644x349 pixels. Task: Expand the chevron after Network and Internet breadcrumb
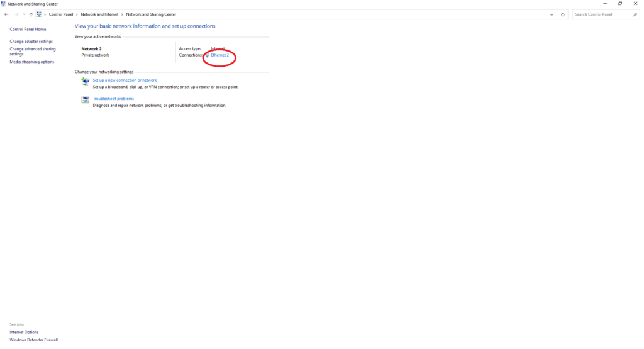[x=122, y=14]
